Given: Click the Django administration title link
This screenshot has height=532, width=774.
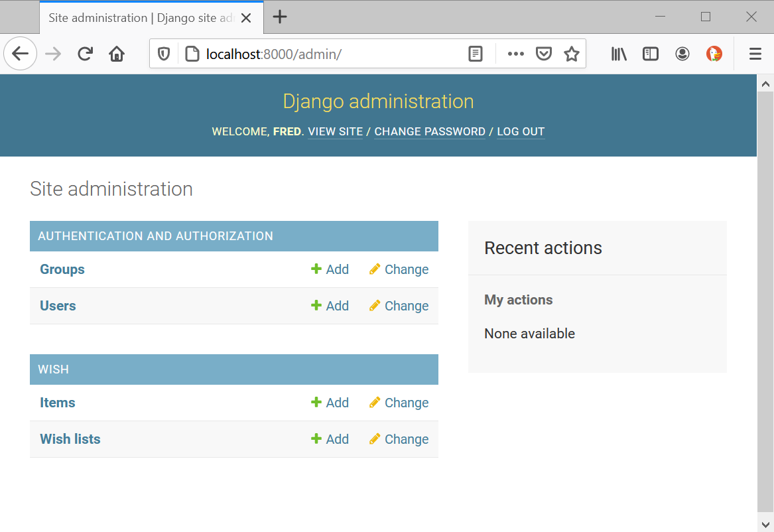Looking at the screenshot, I should 378,101.
